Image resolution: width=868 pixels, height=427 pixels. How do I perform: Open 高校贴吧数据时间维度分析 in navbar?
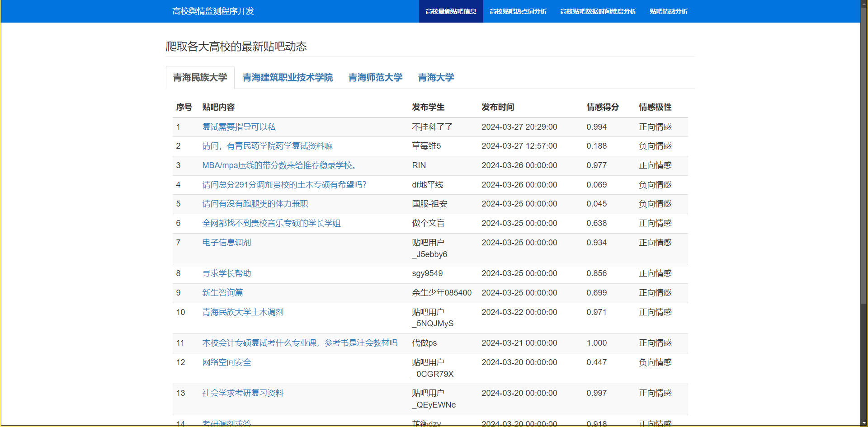coord(598,11)
